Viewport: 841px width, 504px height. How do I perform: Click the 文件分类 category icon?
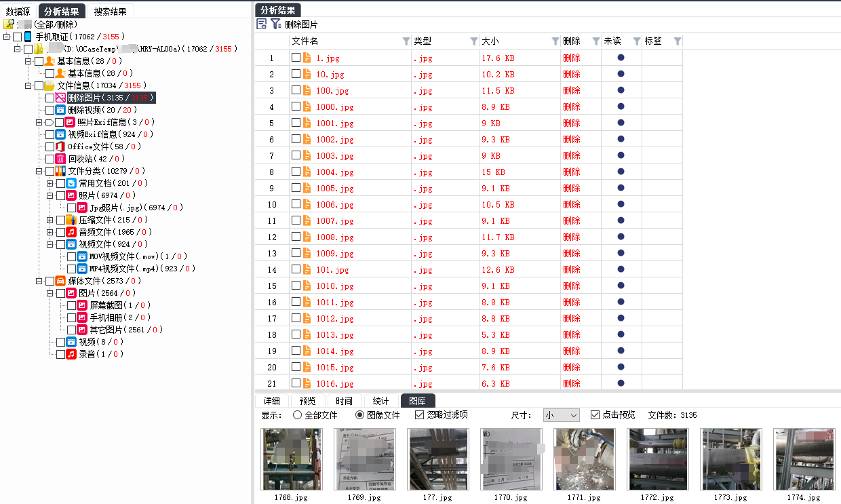click(60, 171)
